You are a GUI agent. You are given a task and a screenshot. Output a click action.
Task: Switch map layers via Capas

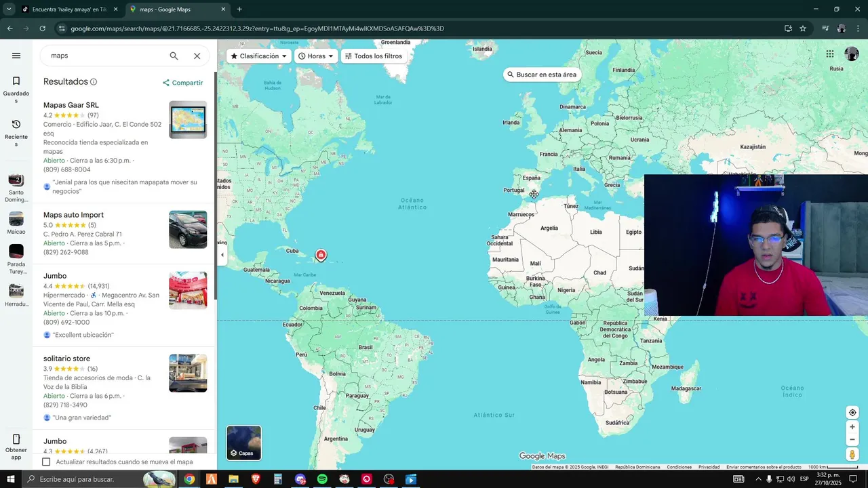pyautogui.click(x=243, y=443)
